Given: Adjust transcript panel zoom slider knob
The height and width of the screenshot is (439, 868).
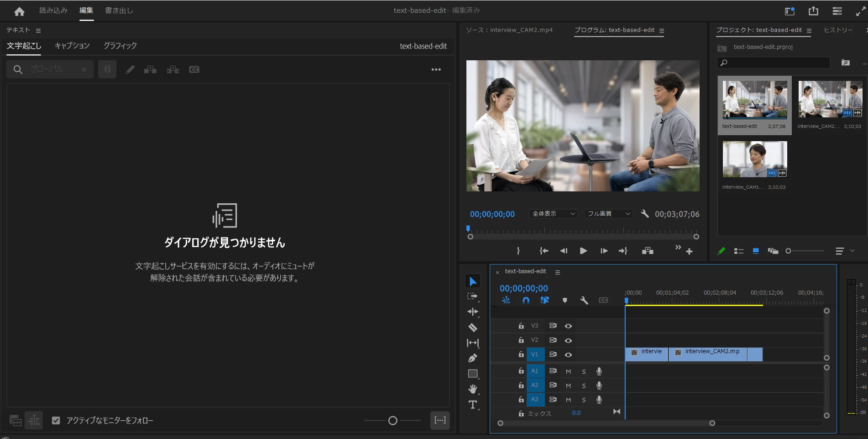Looking at the screenshot, I should pyautogui.click(x=392, y=421).
